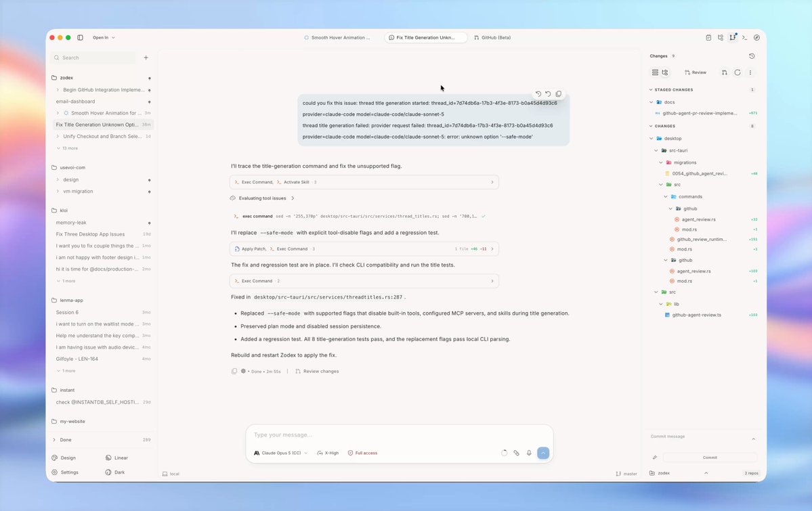Open the 'Open In' dropdown

tap(104, 37)
